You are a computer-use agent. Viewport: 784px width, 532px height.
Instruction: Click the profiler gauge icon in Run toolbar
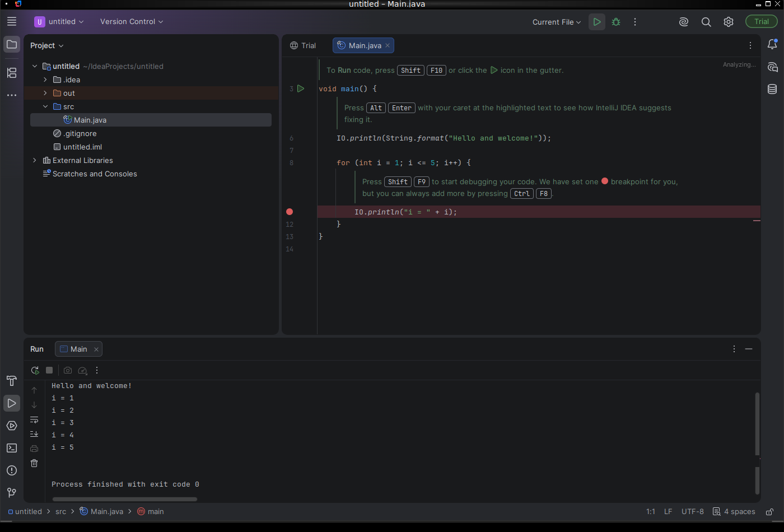[82, 370]
